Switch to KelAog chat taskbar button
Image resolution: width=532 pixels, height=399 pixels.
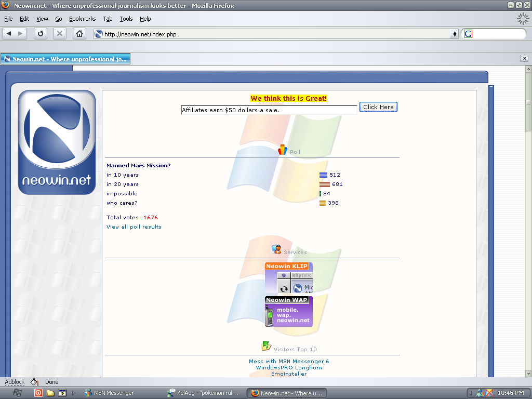point(204,393)
